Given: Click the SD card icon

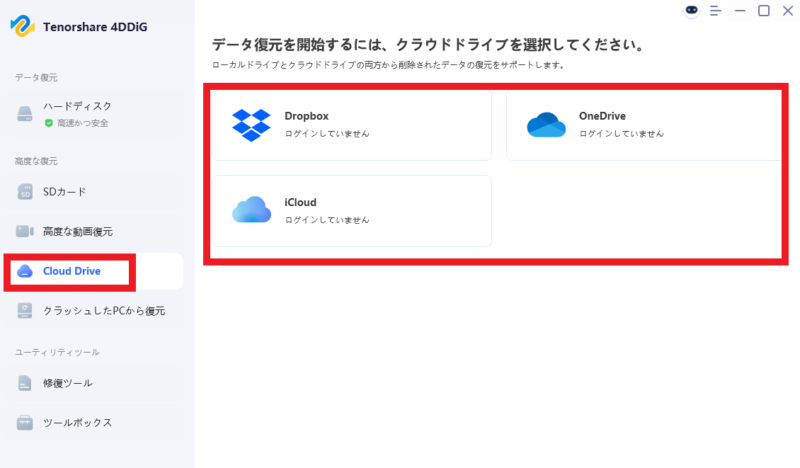Looking at the screenshot, I should coord(24,192).
